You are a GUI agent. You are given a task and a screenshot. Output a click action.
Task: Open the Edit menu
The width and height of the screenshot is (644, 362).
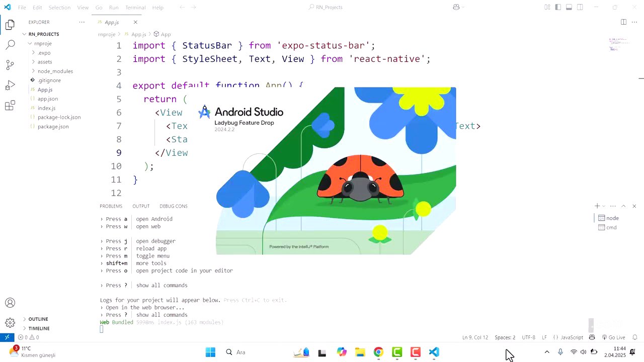coord(38,8)
